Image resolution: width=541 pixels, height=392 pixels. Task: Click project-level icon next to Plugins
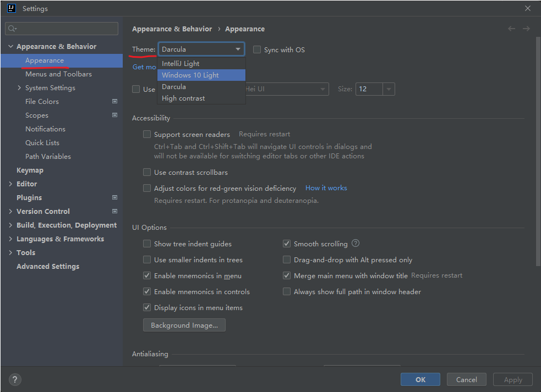click(115, 197)
